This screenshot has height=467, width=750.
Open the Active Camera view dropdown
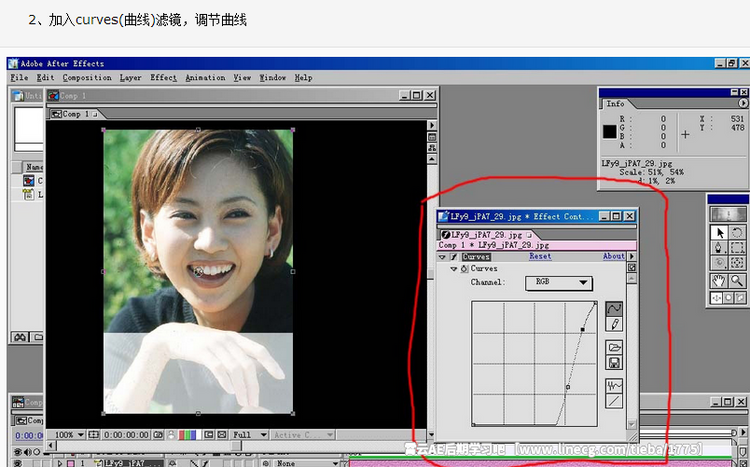(x=302, y=435)
